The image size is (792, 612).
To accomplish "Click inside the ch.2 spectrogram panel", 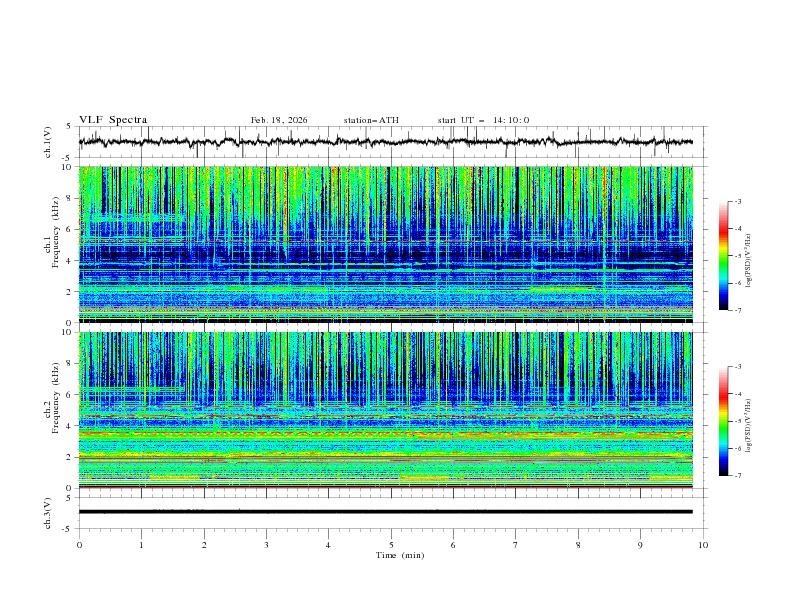I will 385,410.
